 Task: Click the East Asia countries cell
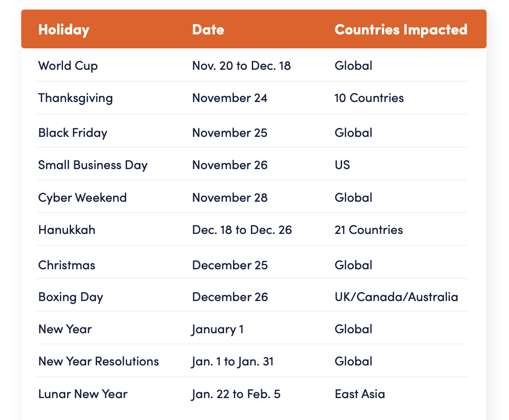click(x=360, y=394)
